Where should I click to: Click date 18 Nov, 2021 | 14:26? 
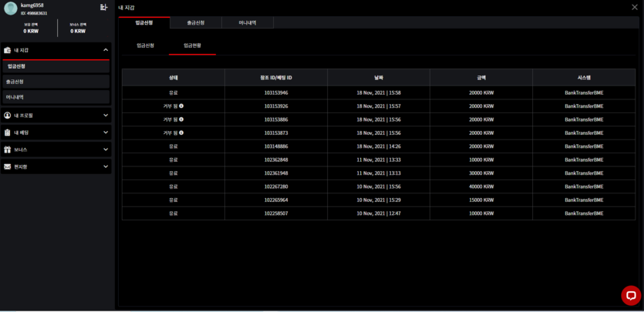coord(379,146)
